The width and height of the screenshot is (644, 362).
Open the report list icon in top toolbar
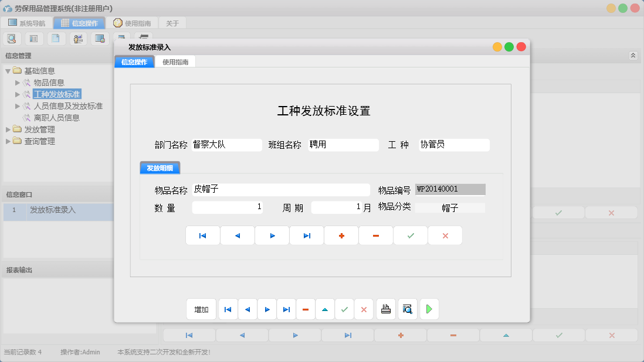coord(33,38)
